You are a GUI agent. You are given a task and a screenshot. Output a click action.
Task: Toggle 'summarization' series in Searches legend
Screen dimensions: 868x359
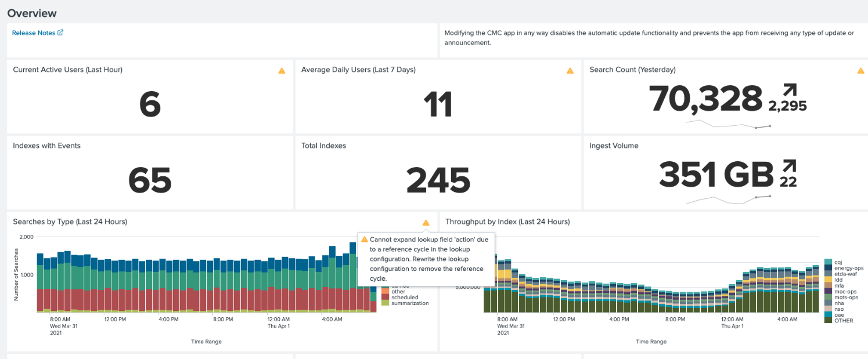409,303
